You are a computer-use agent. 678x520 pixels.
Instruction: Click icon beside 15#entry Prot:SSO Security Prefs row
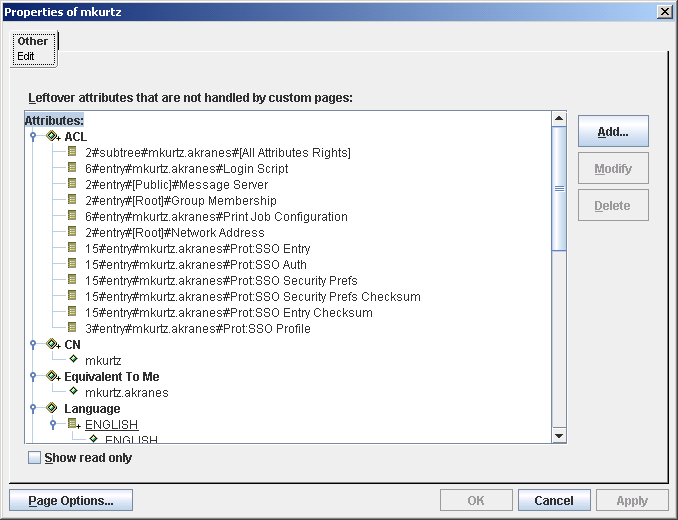[72, 279]
